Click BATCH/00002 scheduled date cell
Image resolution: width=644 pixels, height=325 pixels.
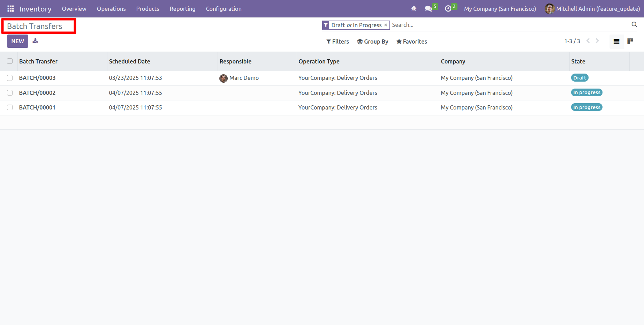[135, 93]
